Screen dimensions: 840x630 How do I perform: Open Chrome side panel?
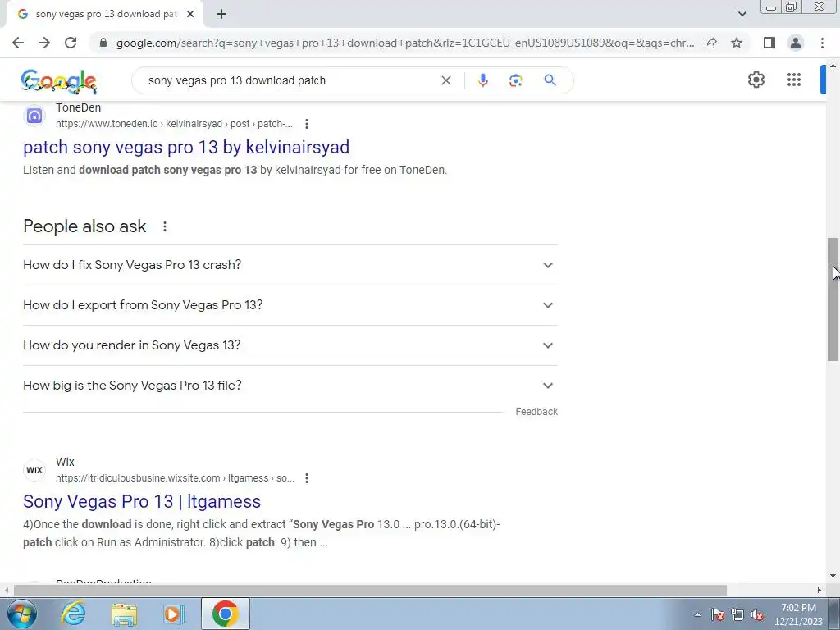[769, 43]
